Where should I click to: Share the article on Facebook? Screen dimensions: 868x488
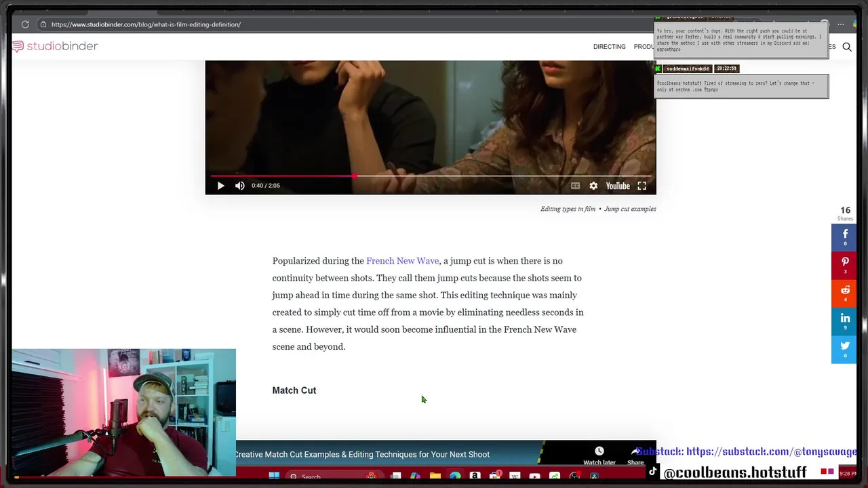coord(844,237)
